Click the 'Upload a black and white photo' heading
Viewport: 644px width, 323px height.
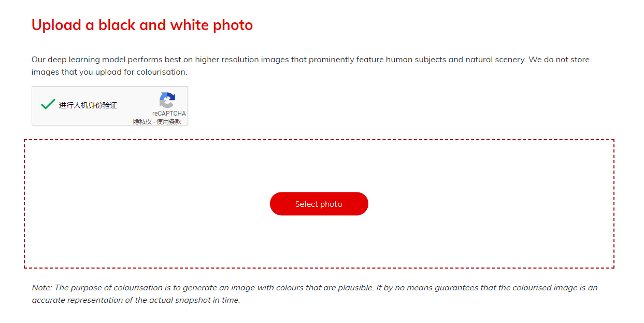point(142,25)
